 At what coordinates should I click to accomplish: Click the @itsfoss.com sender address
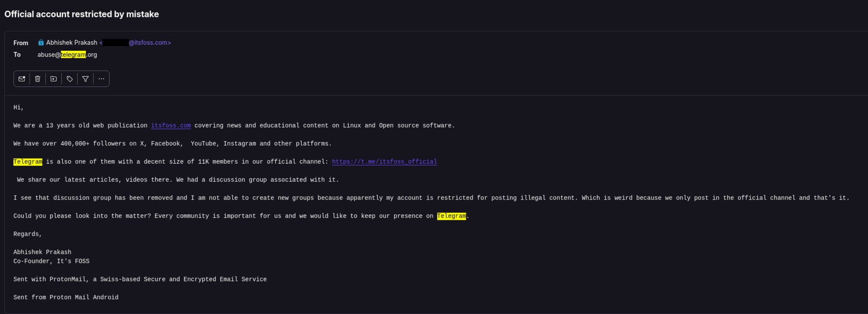(x=149, y=43)
